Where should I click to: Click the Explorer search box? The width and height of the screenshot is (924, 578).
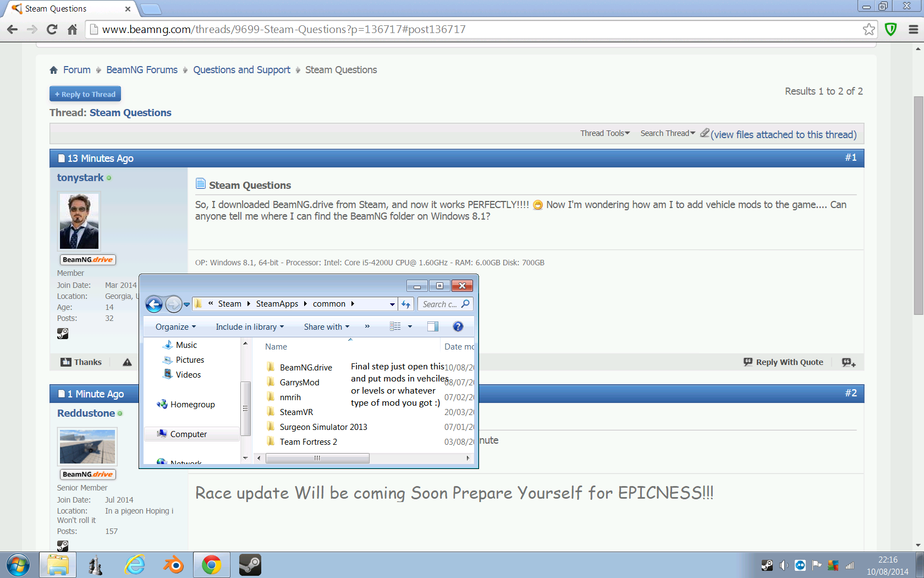click(x=446, y=304)
